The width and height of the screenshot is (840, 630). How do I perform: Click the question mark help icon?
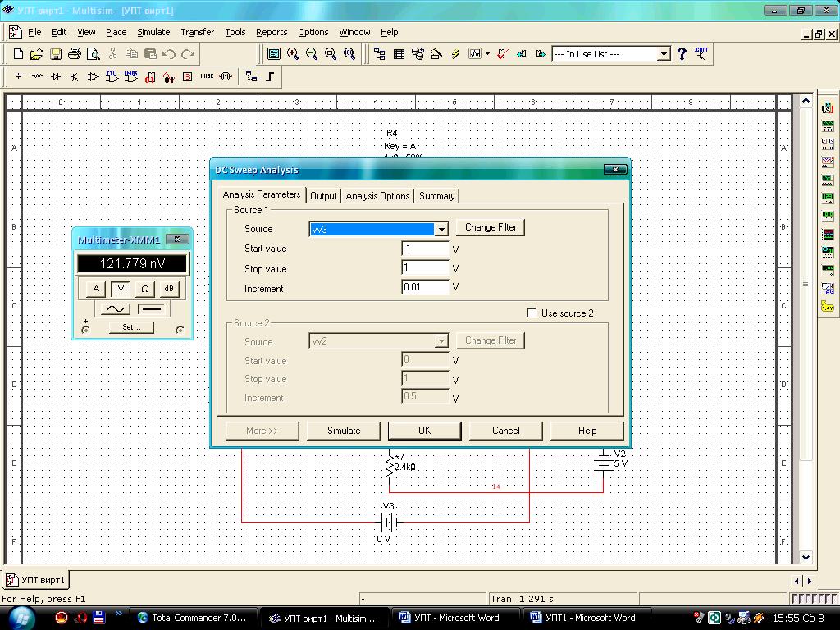[x=682, y=54]
